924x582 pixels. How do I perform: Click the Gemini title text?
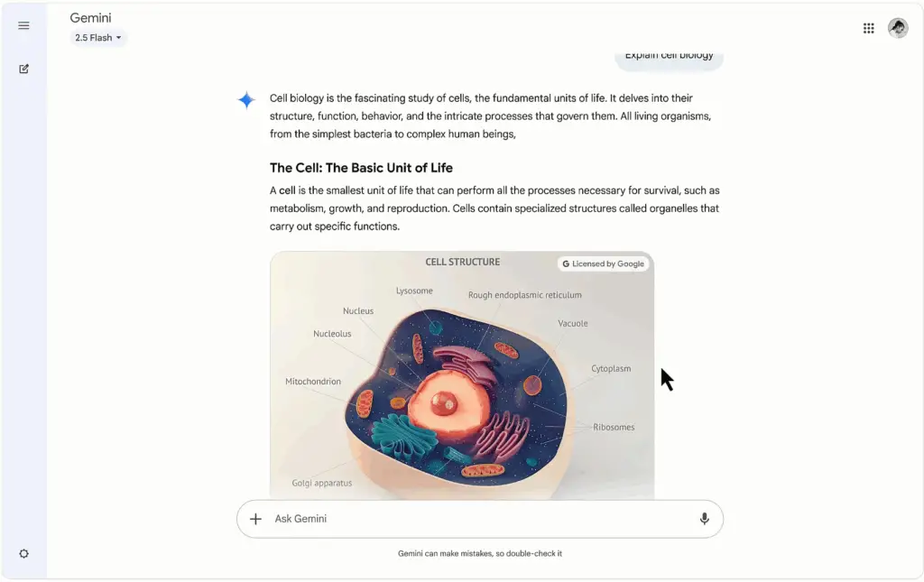[x=91, y=18]
